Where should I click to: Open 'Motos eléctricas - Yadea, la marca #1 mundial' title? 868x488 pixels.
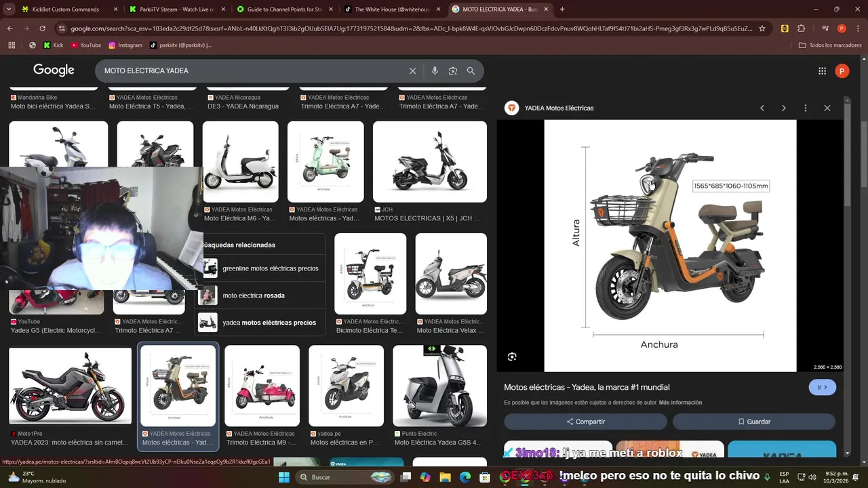point(587,387)
